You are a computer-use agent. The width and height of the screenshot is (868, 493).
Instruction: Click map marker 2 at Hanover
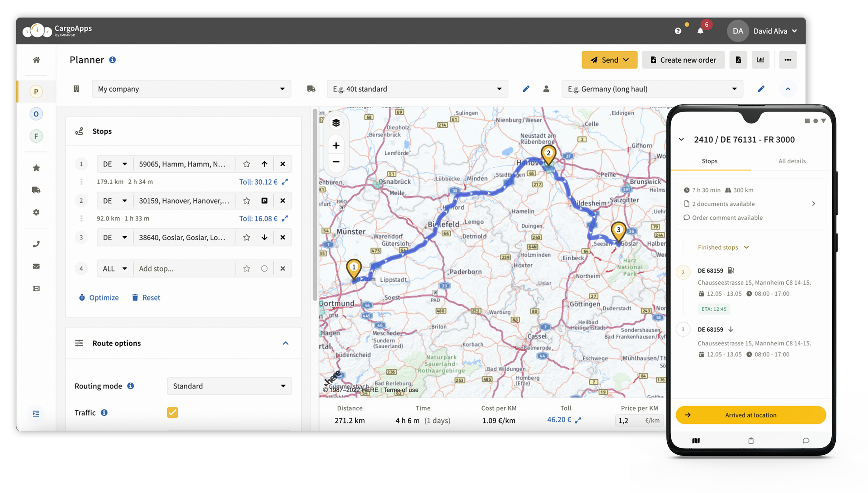coord(548,155)
